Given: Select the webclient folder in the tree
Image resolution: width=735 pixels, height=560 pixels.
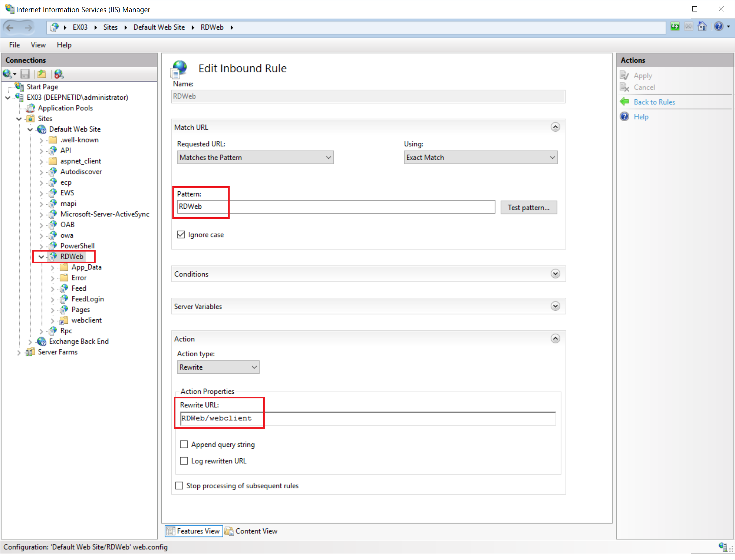Looking at the screenshot, I should (86, 320).
